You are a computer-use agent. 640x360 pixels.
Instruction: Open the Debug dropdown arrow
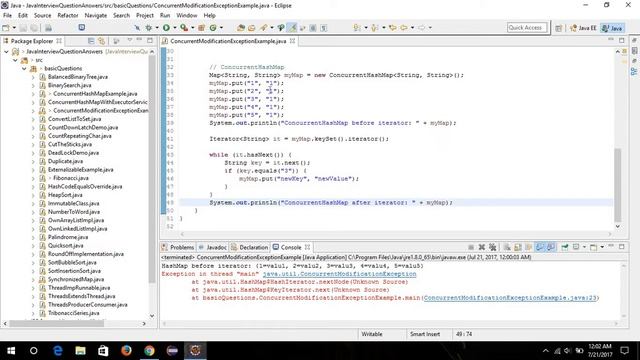click(156, 28)
